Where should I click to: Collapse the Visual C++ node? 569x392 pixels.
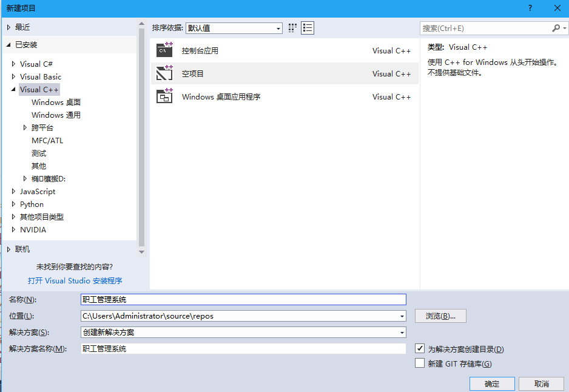[13, 89]
